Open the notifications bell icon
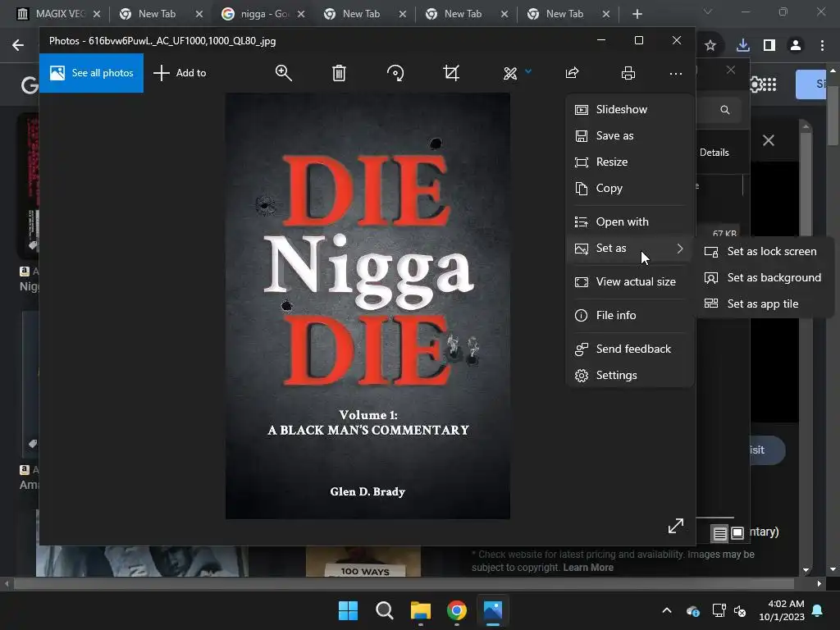 (x=818, y=610)
